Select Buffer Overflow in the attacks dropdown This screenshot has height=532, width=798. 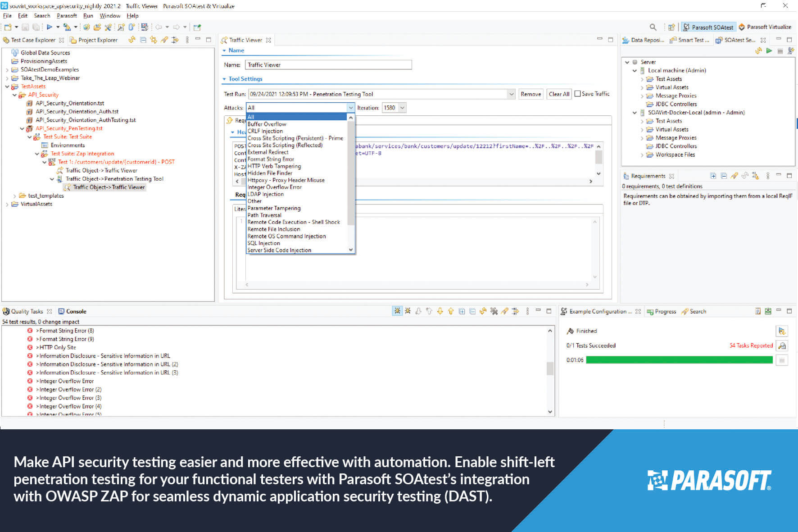pos(267,123)
